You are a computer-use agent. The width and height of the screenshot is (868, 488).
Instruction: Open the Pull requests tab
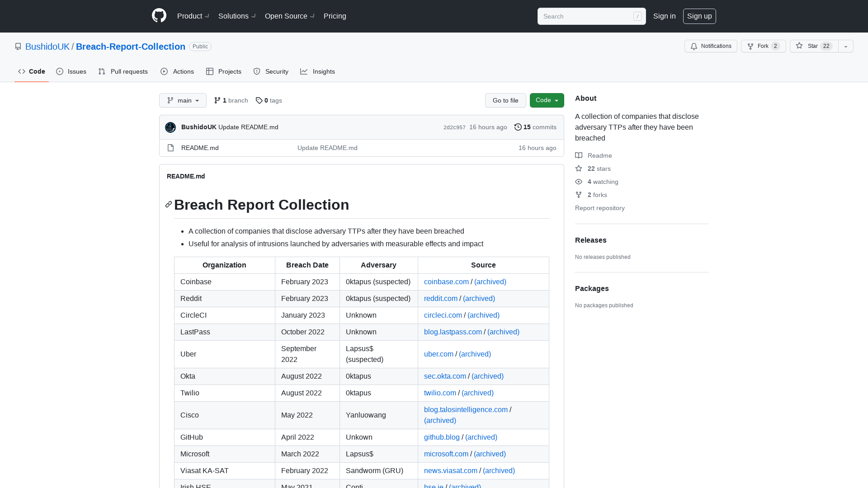point(123,71)
